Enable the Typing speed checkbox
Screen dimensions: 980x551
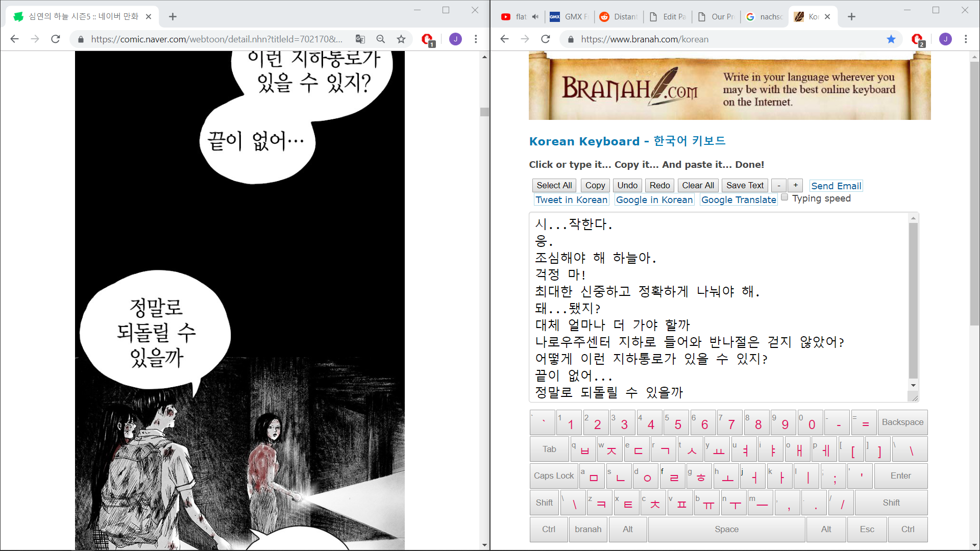(x=785, y=197)
